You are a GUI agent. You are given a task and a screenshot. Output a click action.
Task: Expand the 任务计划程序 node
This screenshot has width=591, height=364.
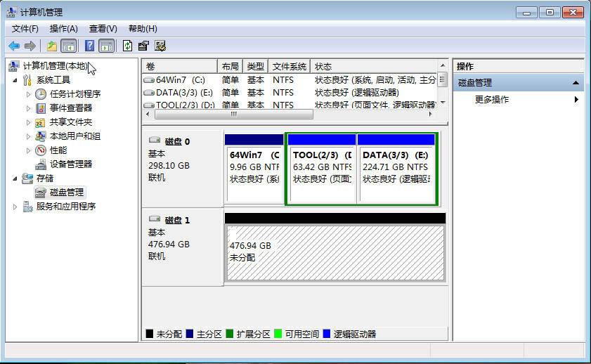tap(28, 94)
